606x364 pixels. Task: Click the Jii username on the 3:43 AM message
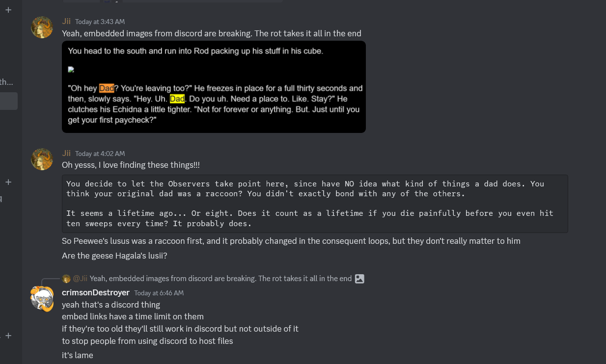point(66,21)
